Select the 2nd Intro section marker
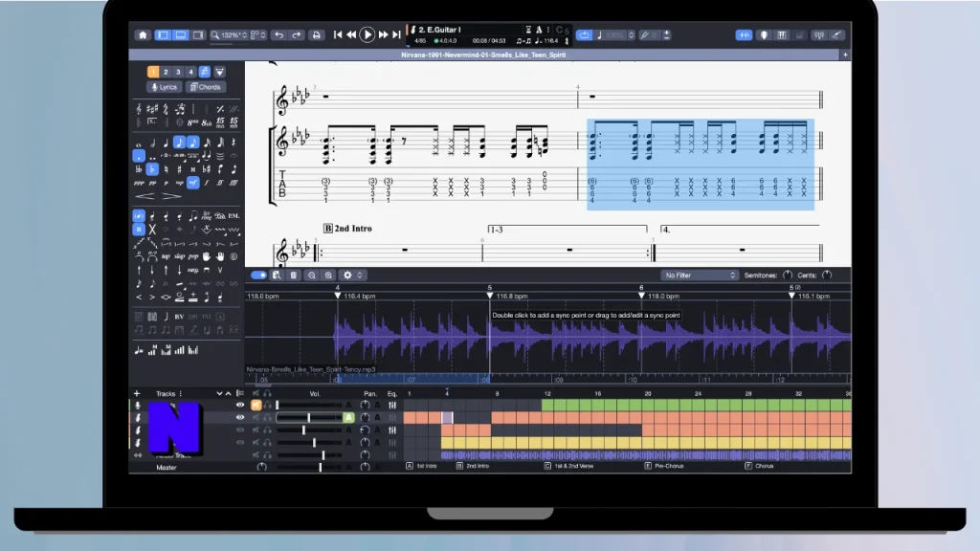This screenshot has width=980, height=551. point(473,466)
